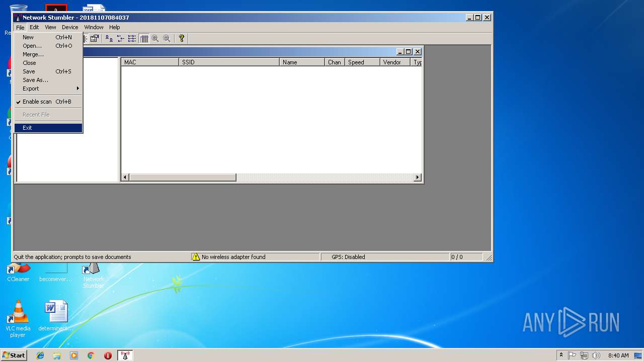Click the '0 / 0' status bar counter
Screen dimensions: 644x362
pos(457,257)
